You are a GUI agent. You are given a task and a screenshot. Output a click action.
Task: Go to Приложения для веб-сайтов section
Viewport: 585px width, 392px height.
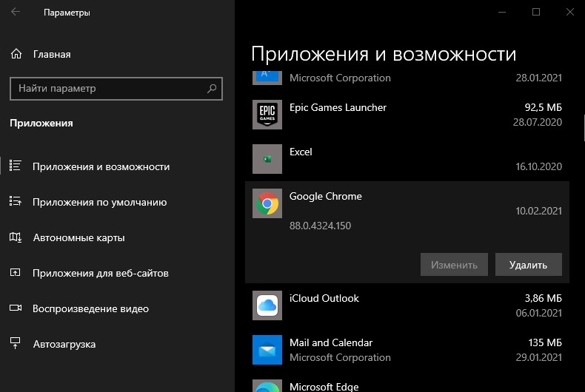point(101,273)
